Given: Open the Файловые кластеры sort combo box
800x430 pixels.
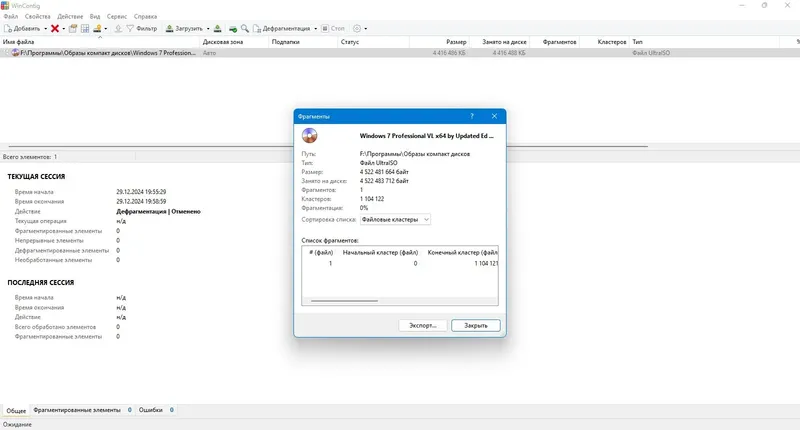Looking at the screenshot, I should coord(395,219).
